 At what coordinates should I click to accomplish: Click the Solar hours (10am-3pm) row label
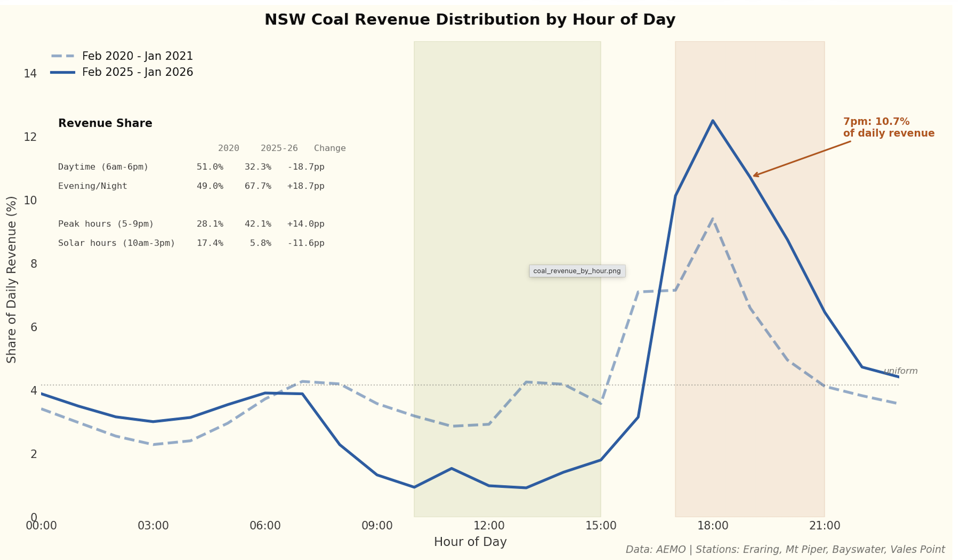(116, 243)
